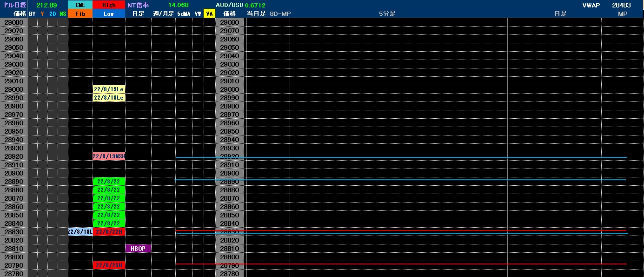Click the blue horizontal line at 28920

coord(401,158)
